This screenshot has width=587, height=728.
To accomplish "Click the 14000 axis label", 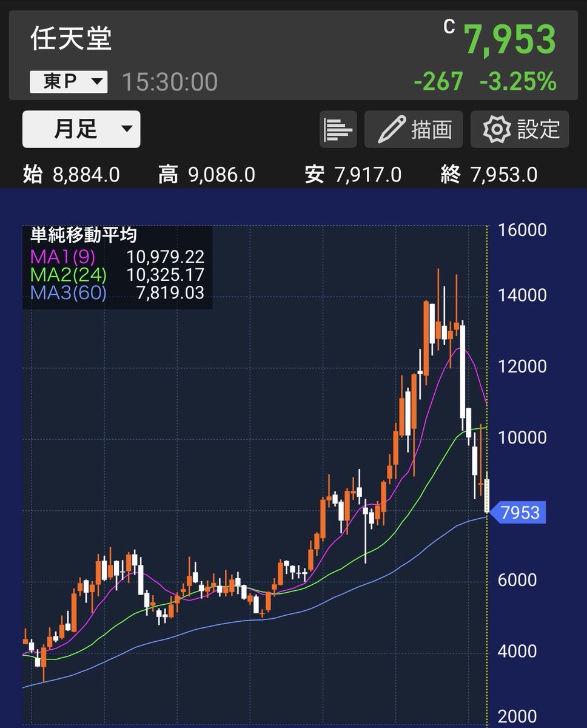I will click(x=522, y=295).
